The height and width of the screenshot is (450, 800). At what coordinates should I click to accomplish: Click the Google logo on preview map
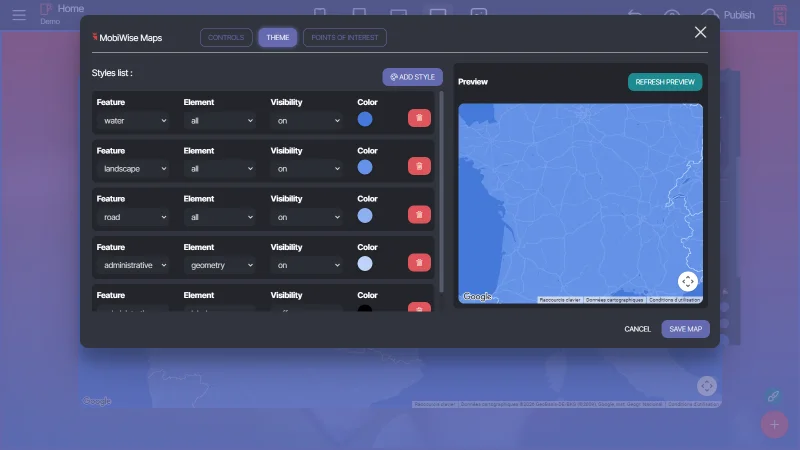click(x=477, y=296)
